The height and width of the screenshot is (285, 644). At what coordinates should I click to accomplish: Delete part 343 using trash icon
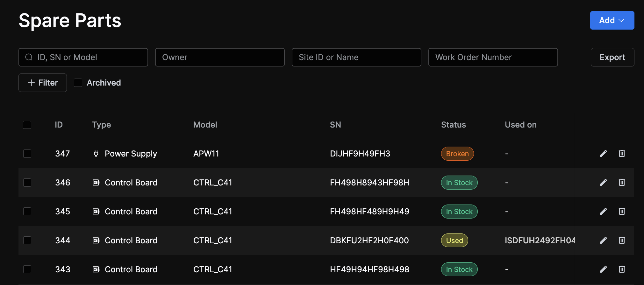[622, 269]
